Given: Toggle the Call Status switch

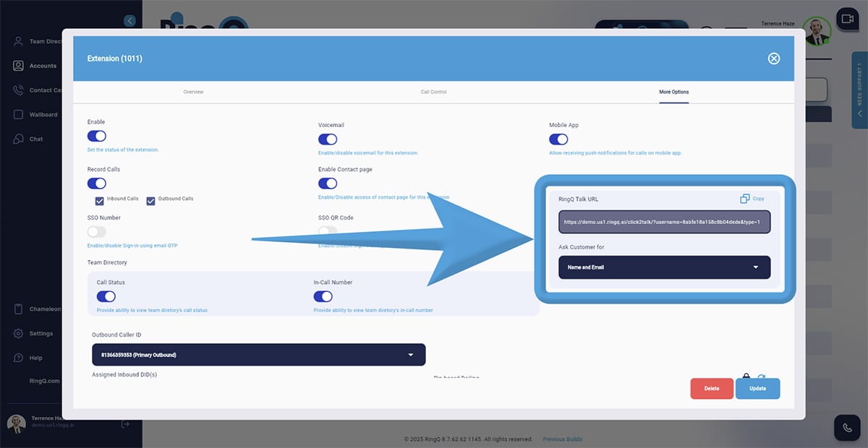Looking at the screenshot, I should 106,296.
